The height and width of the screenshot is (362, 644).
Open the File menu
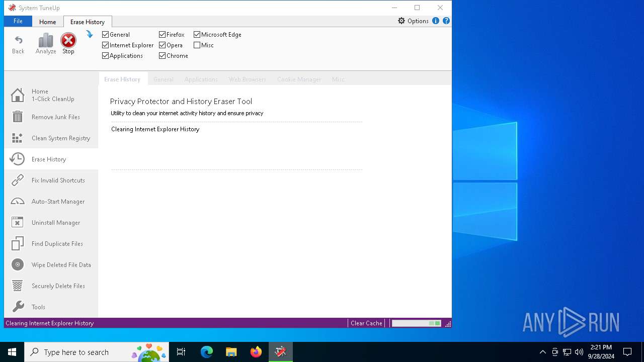coord(18,21)
